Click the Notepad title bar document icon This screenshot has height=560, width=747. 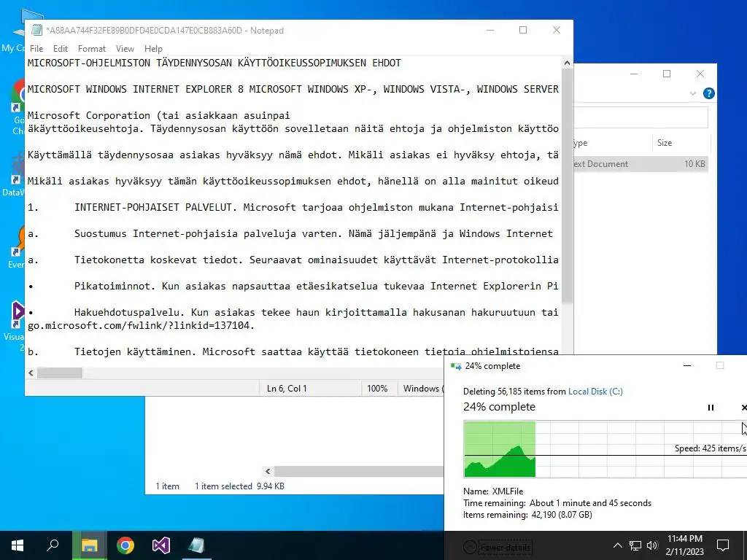[36, 30]
